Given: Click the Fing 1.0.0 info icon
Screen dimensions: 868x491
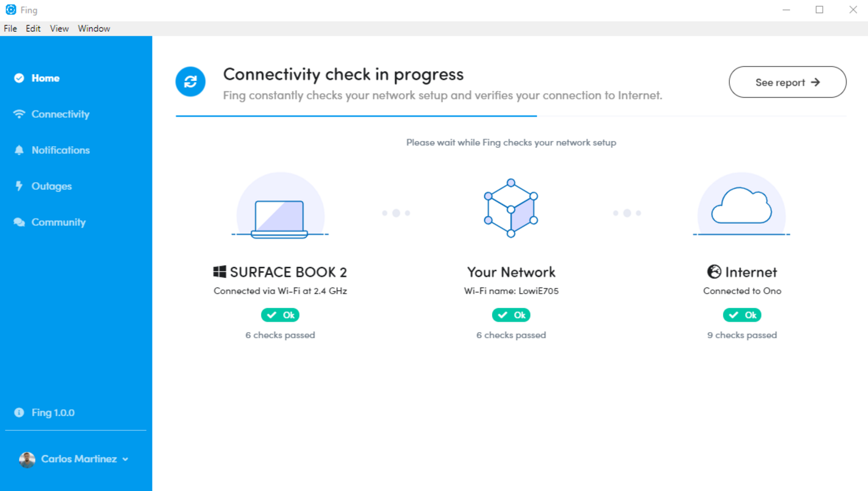Looking at the screenshot, I should pyautogui.click(x=19, y=412).
